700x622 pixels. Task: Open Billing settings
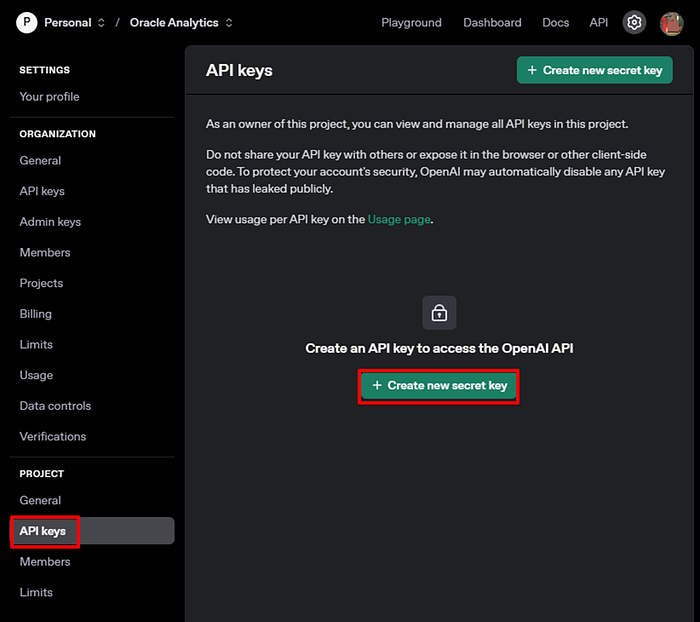click(35, 314)
